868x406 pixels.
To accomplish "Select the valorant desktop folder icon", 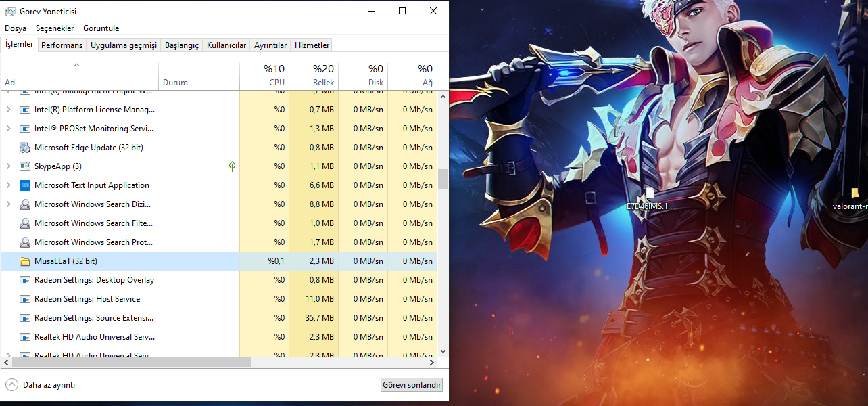I will tap(855, 194).
